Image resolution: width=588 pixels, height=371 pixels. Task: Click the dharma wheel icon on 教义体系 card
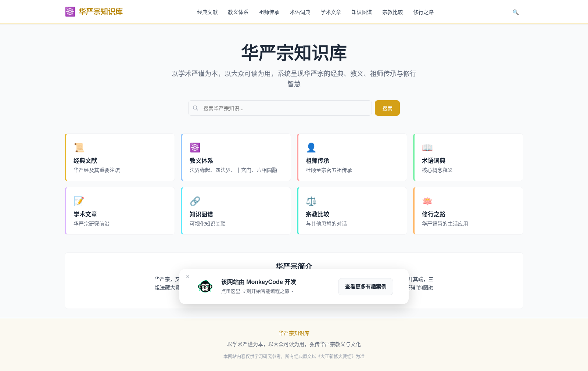pos(195,148)
